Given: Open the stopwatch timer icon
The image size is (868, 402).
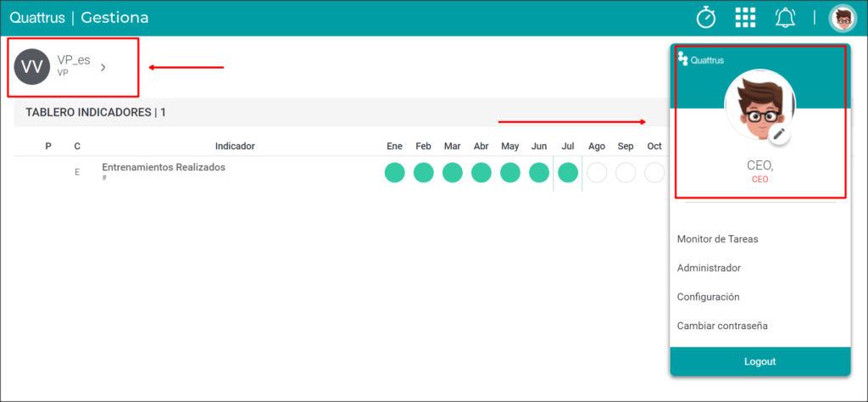Looking at the screenshot, I should pyautogui.click(x=706, y=18).
